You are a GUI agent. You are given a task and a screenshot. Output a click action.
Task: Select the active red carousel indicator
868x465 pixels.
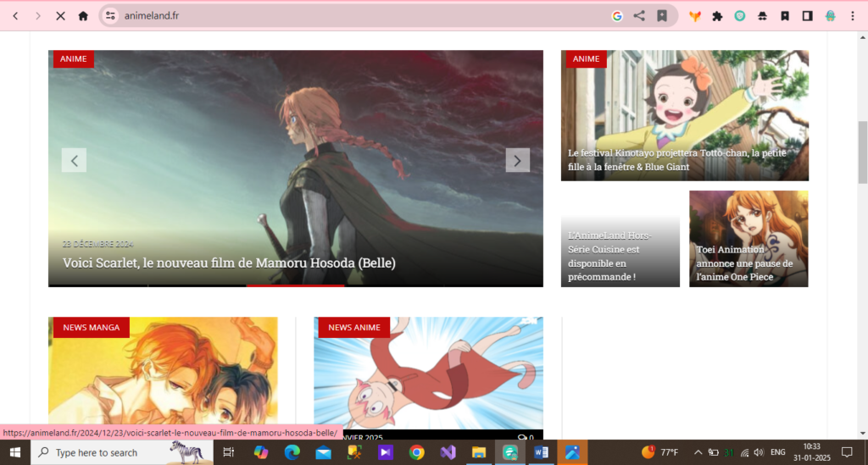pos(295,285)
